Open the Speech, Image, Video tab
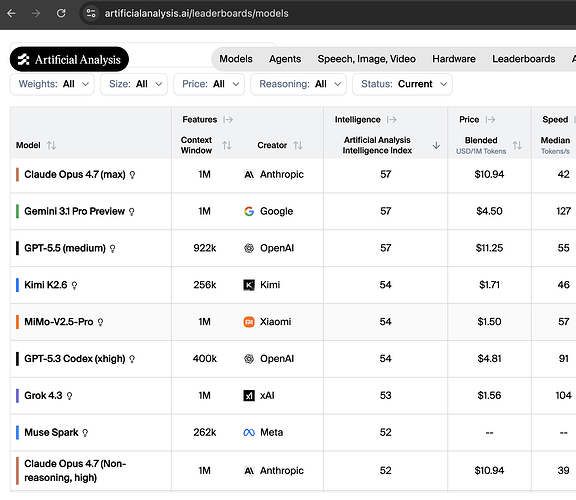576x500 pixels. pos(367,59)
